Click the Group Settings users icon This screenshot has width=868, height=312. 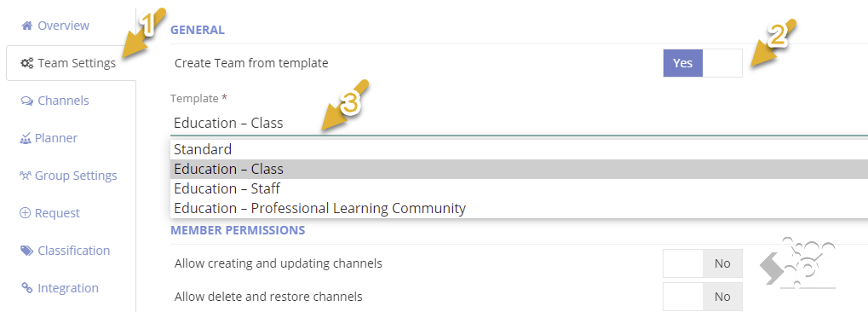[x=26, y=176]
